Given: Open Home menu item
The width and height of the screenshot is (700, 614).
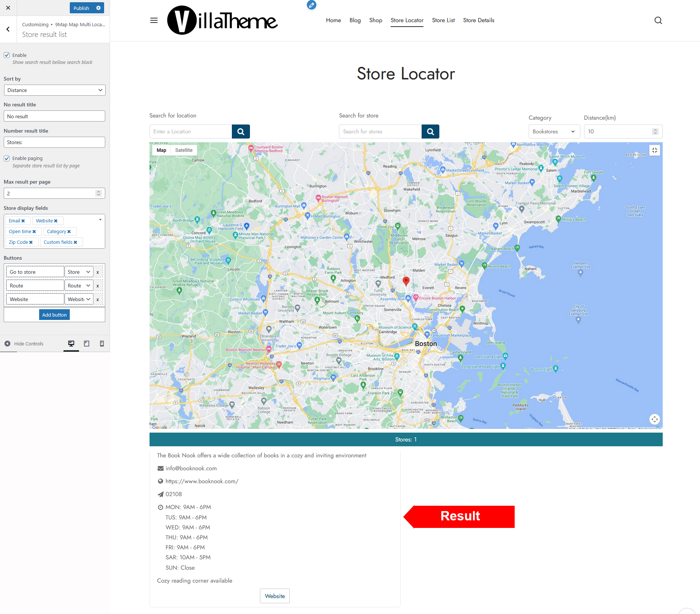Looking at the screenshot, I should click(333, 20).
